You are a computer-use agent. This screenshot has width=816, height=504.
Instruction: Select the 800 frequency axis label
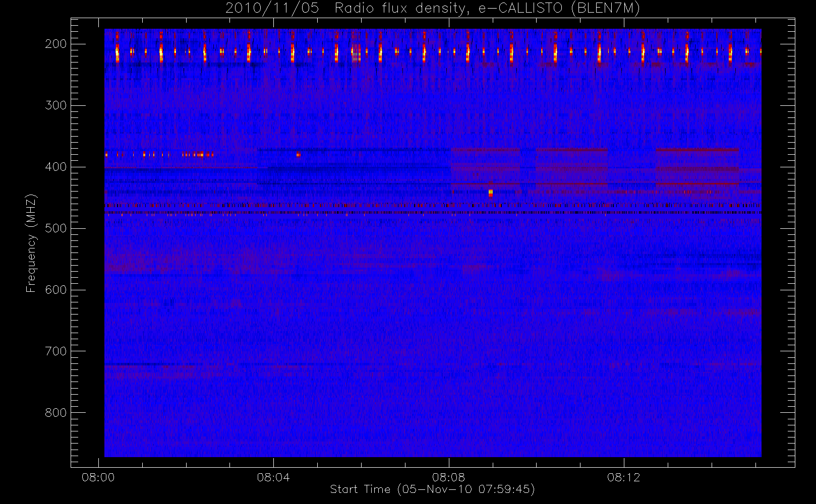point(56,413)
